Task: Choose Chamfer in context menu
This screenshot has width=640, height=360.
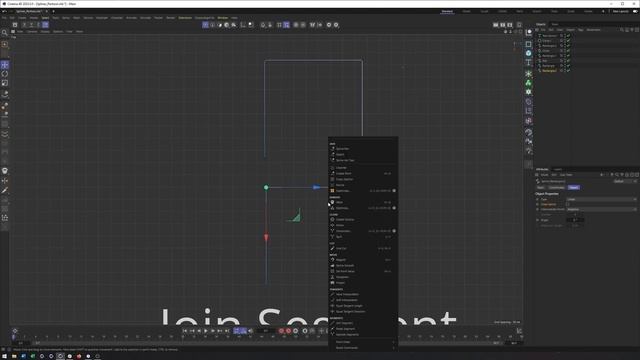Action: tap(341, 168)
